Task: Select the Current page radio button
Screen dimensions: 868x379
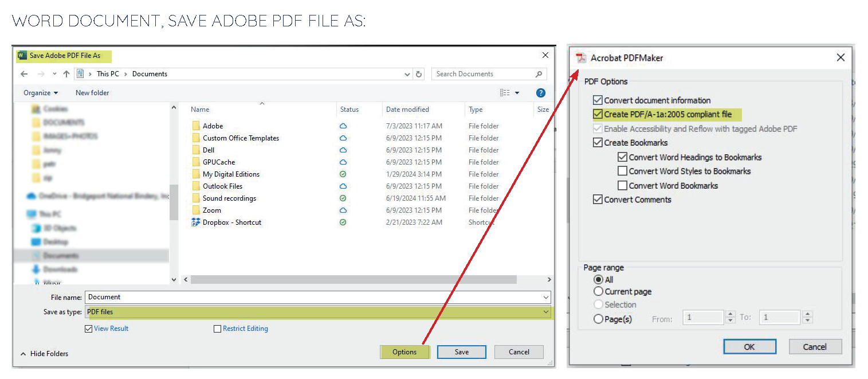Action: 599,291
